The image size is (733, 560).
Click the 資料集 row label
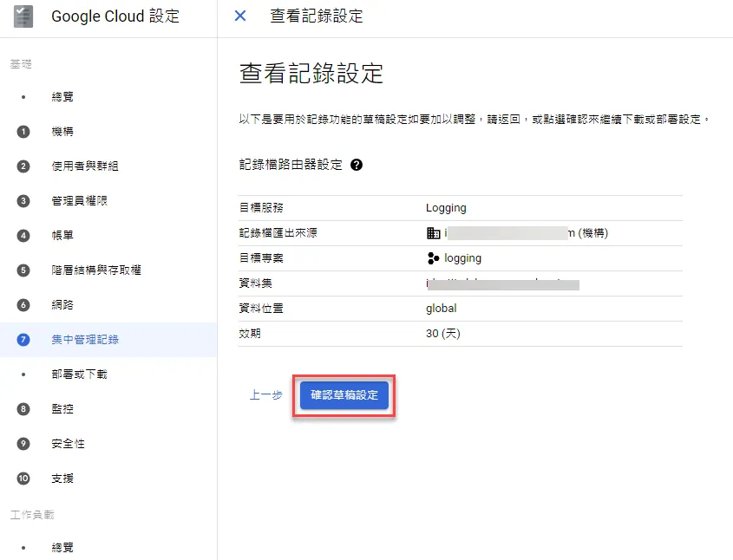coord(256,283)
